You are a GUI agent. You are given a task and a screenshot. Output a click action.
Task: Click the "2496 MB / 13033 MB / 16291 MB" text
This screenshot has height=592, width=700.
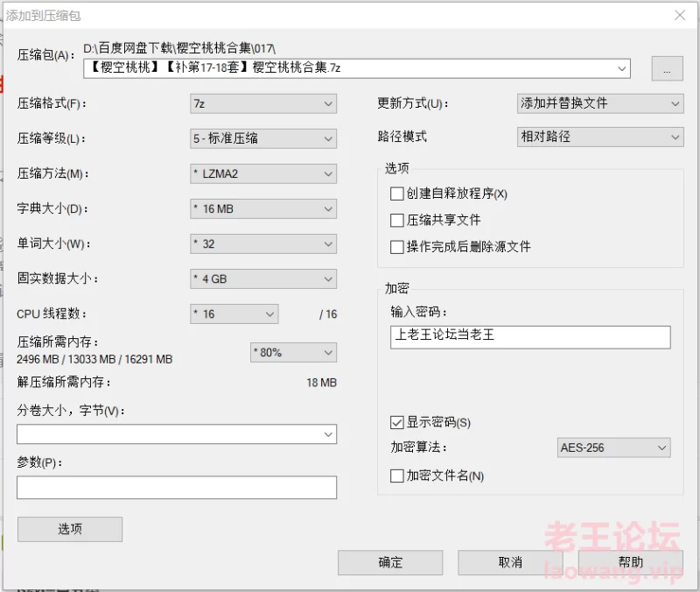point(94,359)
